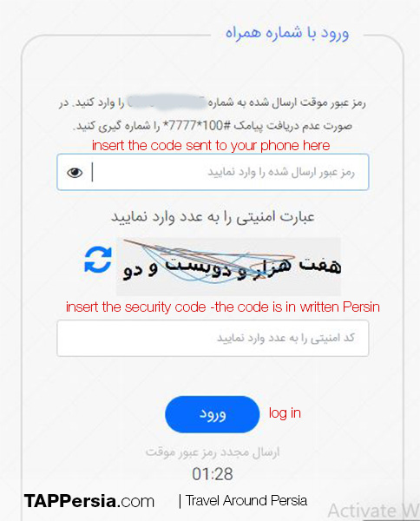Click the one-time password input field
The image size is (420, 521).
click(x=213, y=172)
